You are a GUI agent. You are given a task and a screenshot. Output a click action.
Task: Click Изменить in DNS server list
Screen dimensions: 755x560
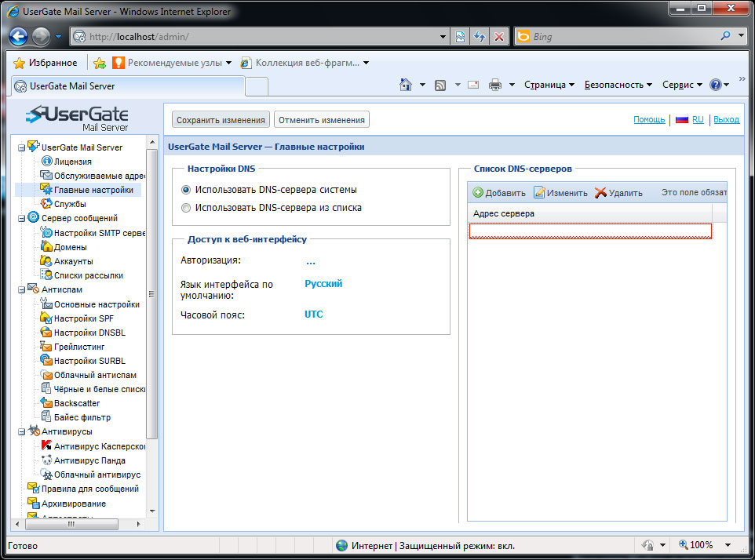click(561, 192)
